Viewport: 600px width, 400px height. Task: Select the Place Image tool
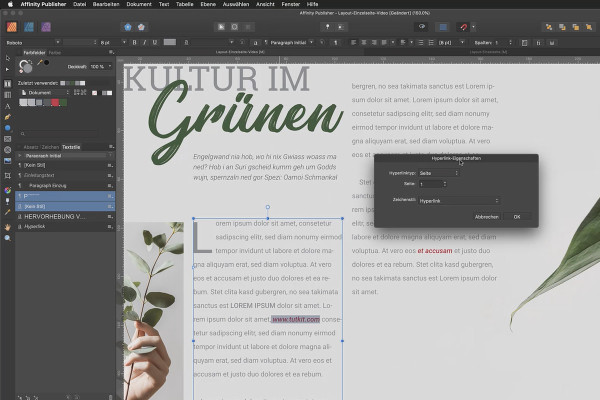tap(7, 161)
